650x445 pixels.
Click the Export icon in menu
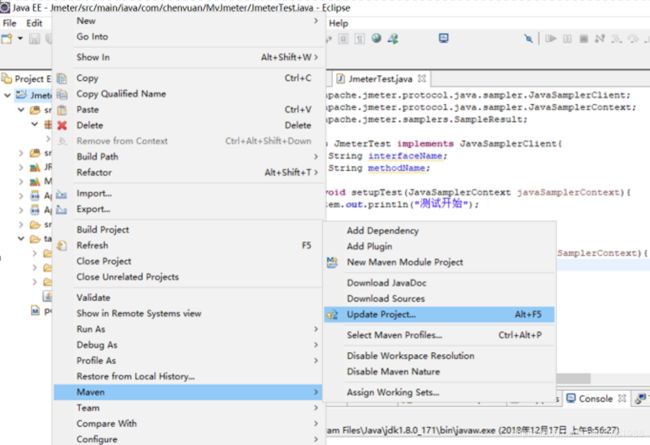tap(62, 209)
